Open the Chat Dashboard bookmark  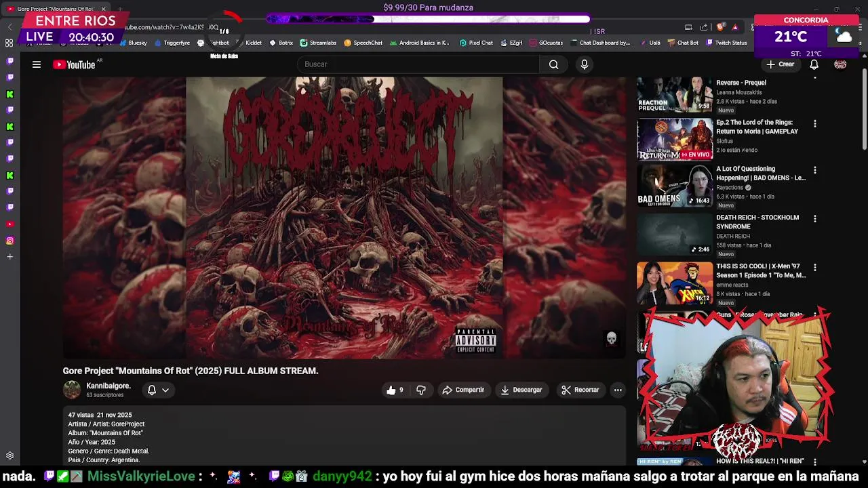[601, 43]
